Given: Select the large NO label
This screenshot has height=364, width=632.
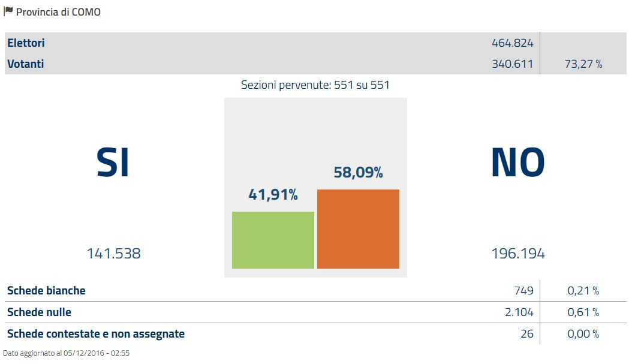Looking at the screenshot, I should pos(517,163).
